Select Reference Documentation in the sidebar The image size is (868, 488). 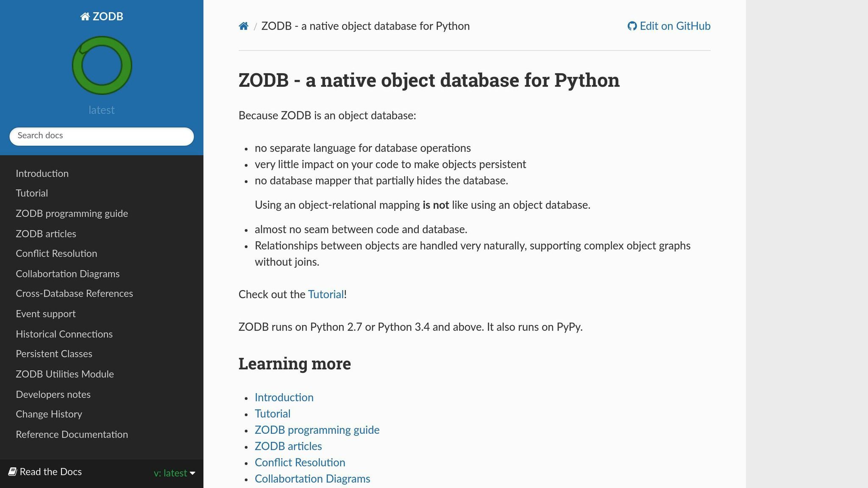point(72,434)
